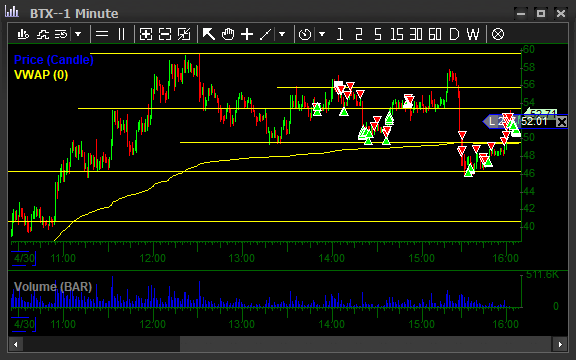Viewport: 576px width, 360px height.
Task: Click the VWAP (0) legend label
Action: tap(41, 75)
